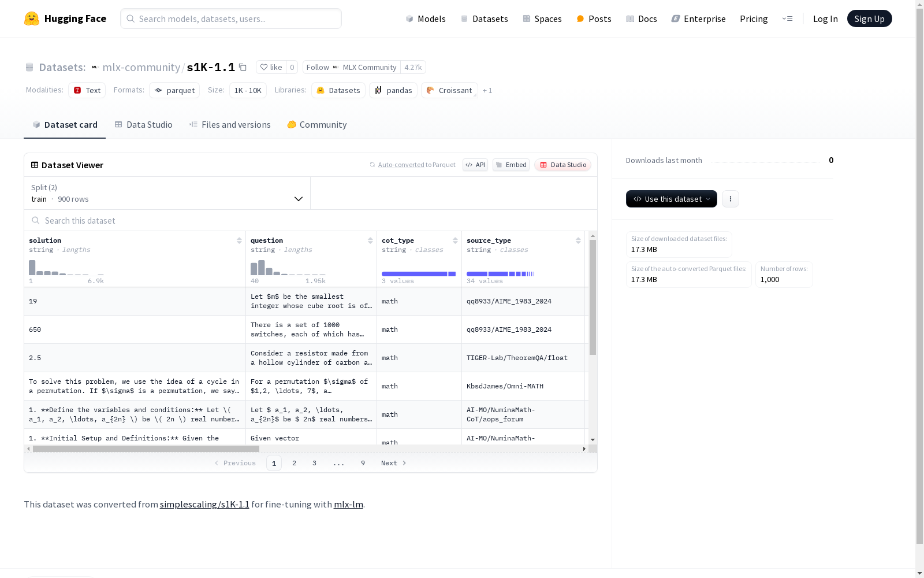Click the parquet format tag
The image size is (924, 578).
174,90
